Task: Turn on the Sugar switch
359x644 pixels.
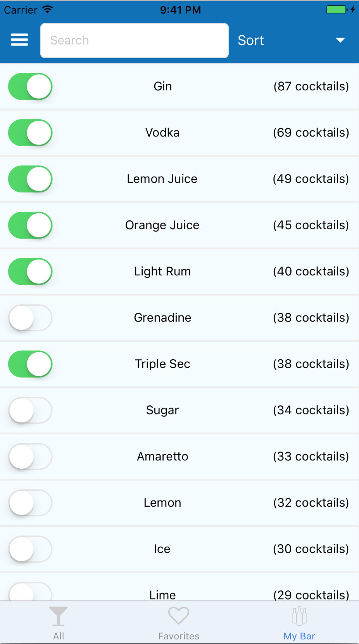Action: pos(30,410)
